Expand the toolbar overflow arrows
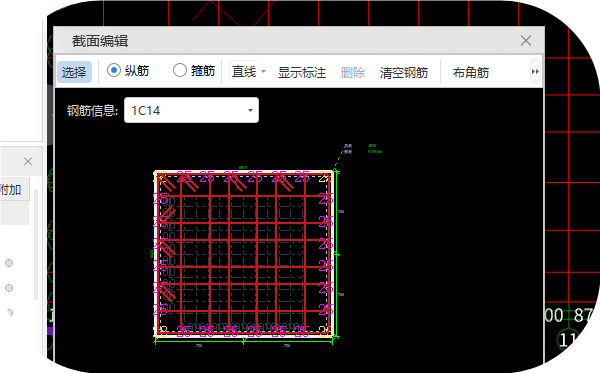The width and height of the screenshot is (600, 373). click(535, 72)
